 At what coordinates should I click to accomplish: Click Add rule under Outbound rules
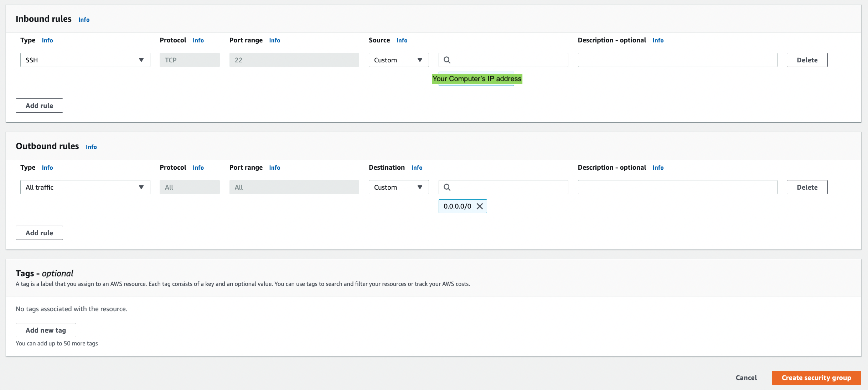[x=39, y=233]
